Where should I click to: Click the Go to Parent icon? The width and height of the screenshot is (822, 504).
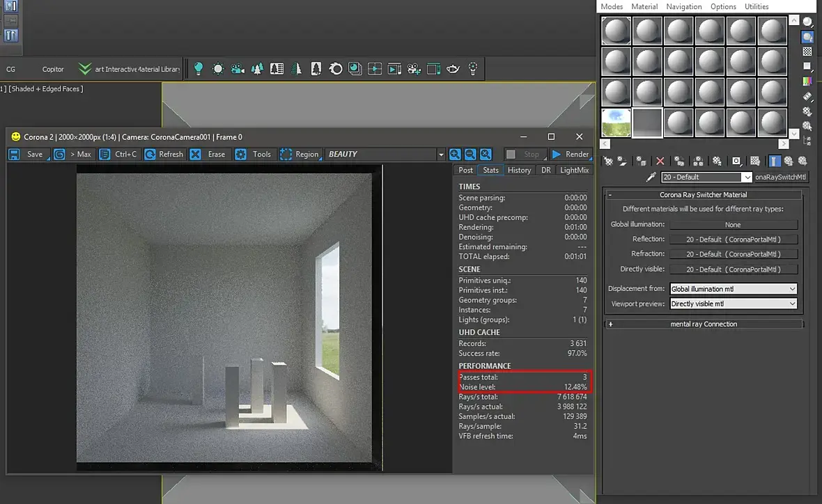click(789, 162)
